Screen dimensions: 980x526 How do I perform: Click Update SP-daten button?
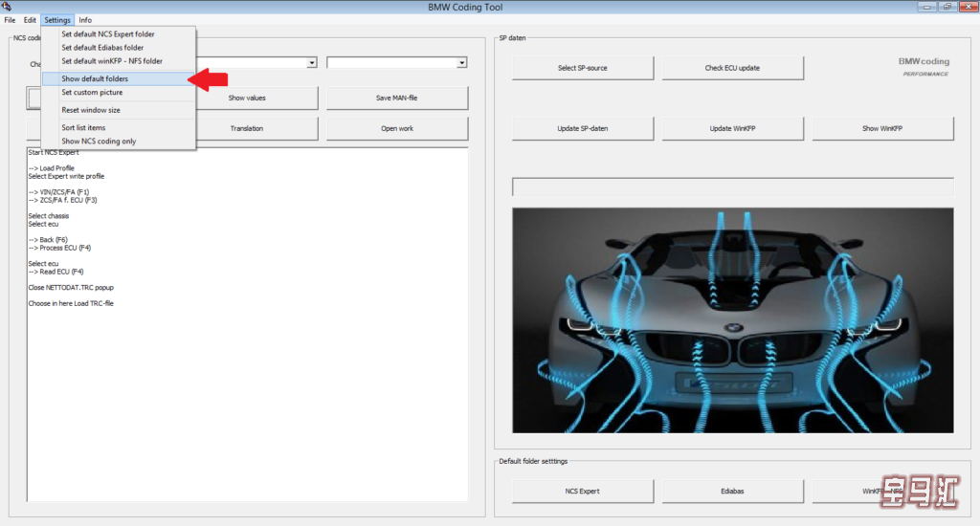[x=583, y=129]
